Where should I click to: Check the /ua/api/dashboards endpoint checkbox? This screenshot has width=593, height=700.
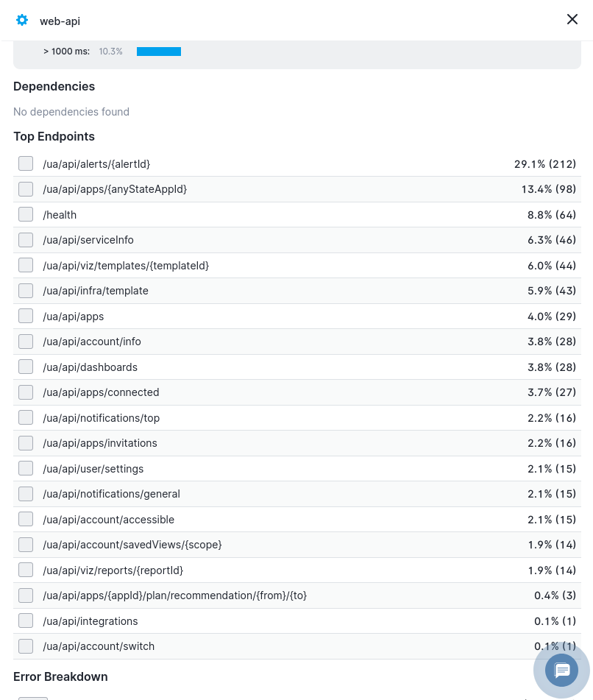pos(26,367)
